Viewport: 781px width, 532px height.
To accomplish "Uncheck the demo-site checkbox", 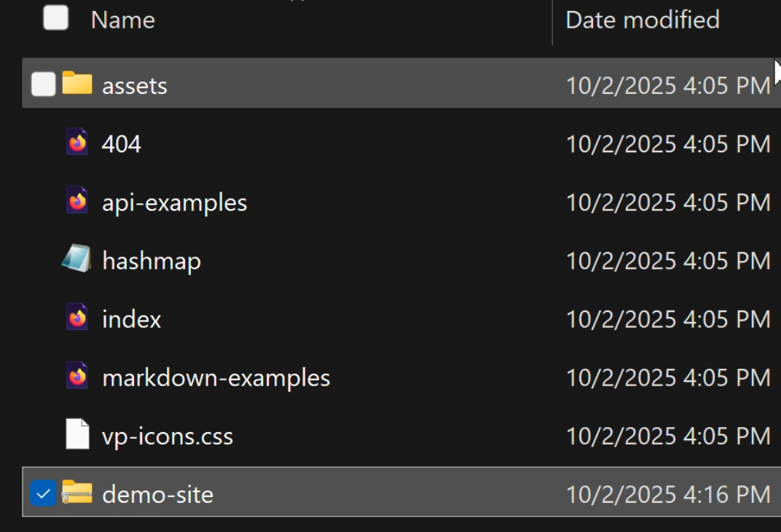I will (x=44, y=494).
